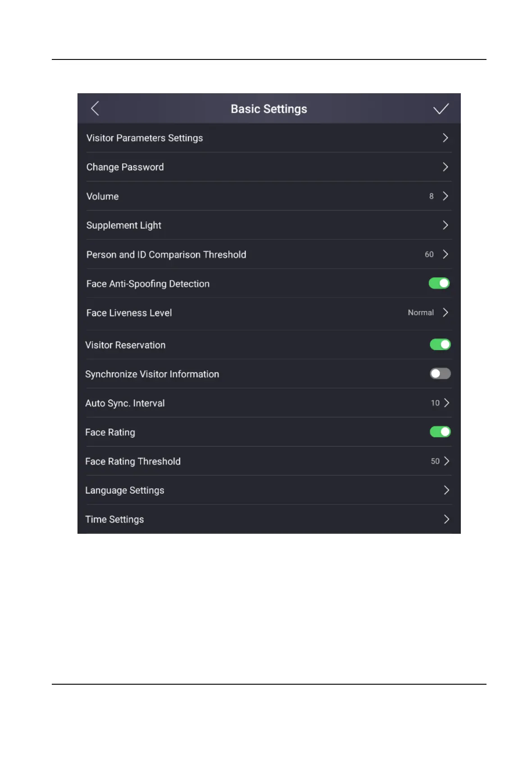532x759 pixels.
Task: Open Auto Sync. Interval setting
Action: coord(125,403)
